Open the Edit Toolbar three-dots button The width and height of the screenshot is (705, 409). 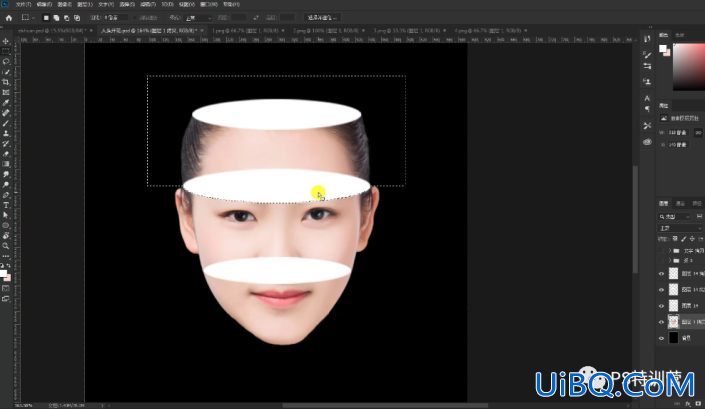pos(6,256)
